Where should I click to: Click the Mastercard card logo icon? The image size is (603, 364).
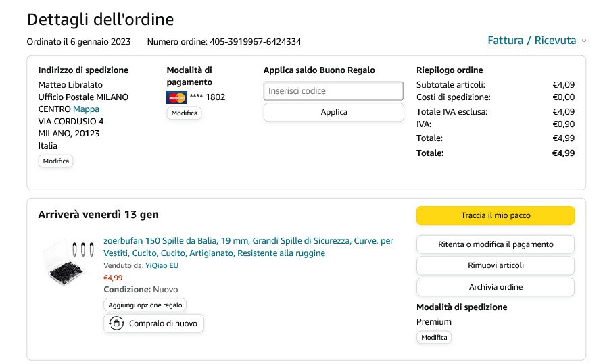point(176,97)
